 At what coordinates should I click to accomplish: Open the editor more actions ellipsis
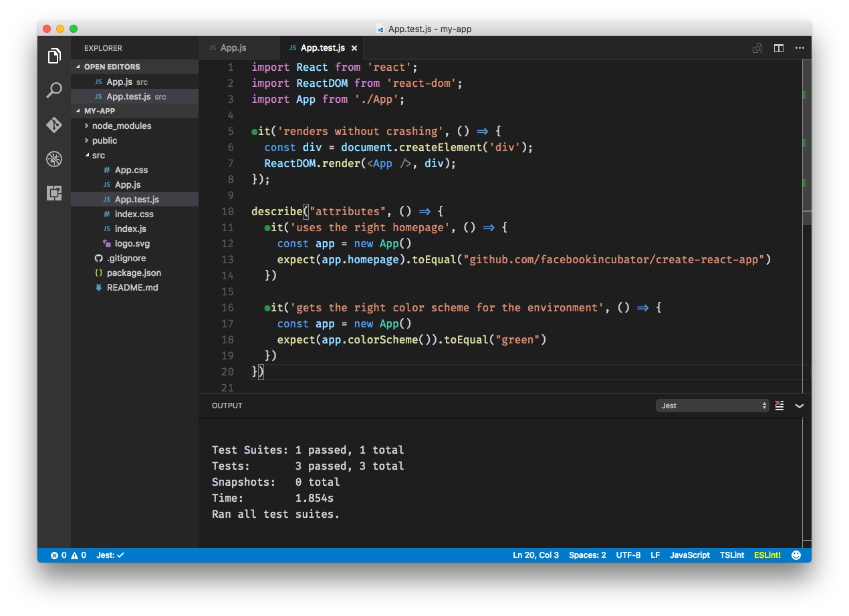800,48
